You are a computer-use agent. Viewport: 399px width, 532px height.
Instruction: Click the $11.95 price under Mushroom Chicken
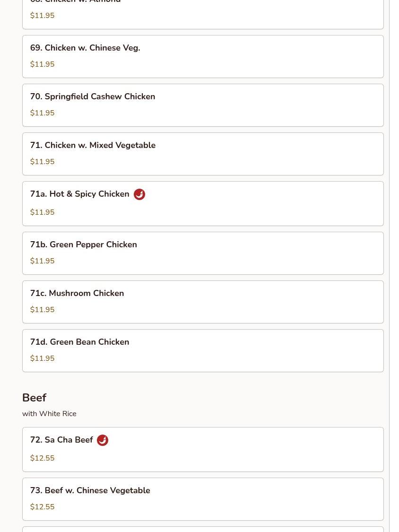(x=42, y=310)
